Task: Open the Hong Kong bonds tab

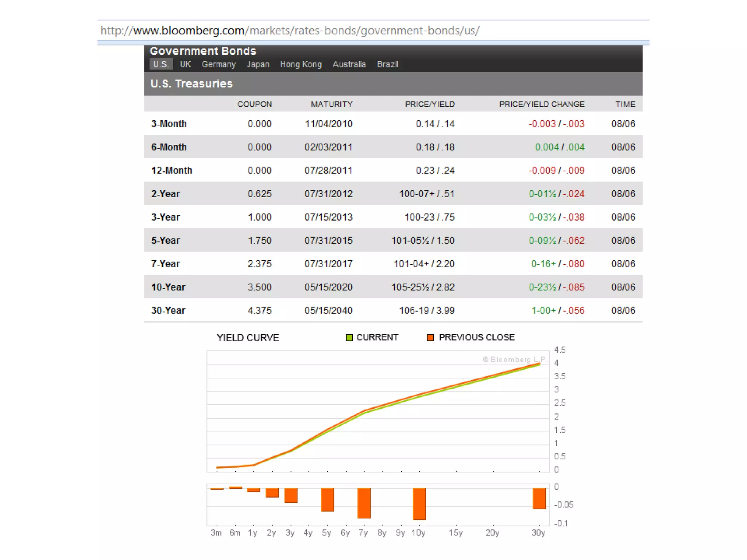Action: coord(301,64)
